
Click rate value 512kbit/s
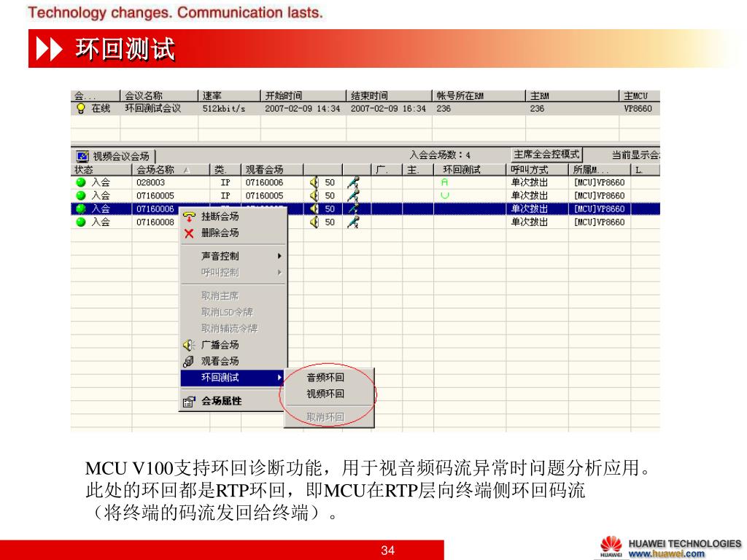224,109
